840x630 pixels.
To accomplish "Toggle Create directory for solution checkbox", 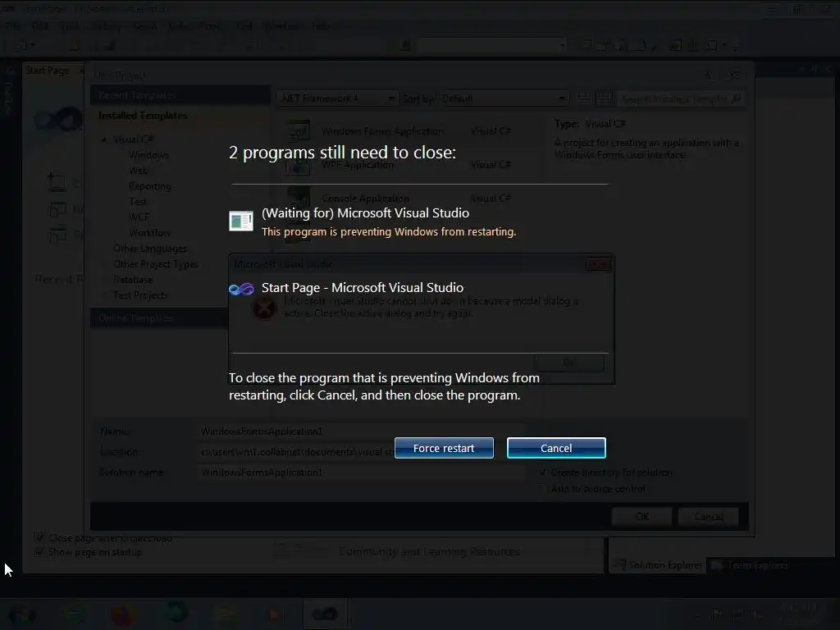I will pos(543,472).
